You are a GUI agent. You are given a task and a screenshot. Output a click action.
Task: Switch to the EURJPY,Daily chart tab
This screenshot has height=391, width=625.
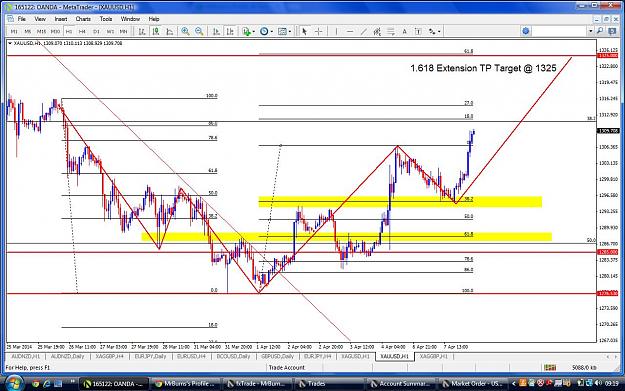coord(150,356)
